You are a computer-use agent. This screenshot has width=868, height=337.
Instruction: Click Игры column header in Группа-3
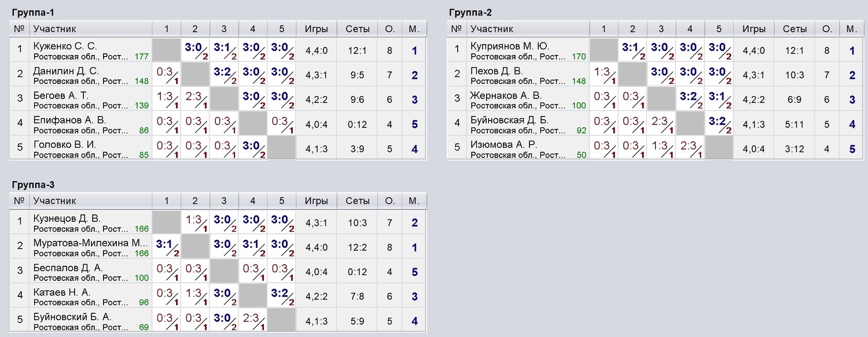(x=316, y=202)
